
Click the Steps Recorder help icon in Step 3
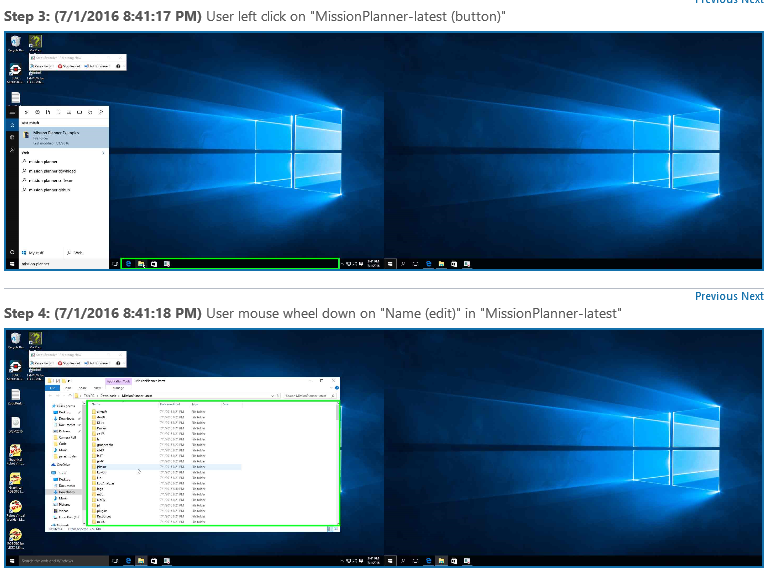tap(118, 66)
